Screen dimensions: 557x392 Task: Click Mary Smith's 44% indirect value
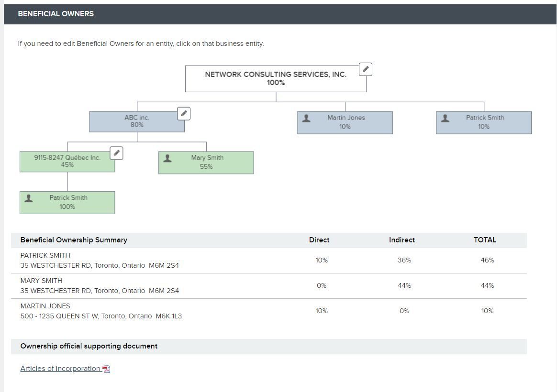click(404, 285)
